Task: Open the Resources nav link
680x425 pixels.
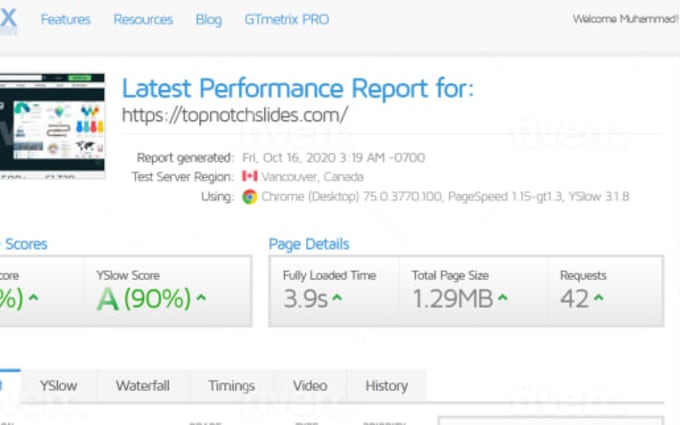Action: pyautogui.click(x=143, y=20)
